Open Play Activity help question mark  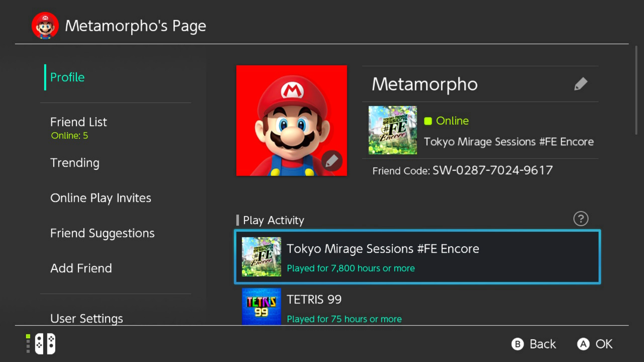(581, 219)
